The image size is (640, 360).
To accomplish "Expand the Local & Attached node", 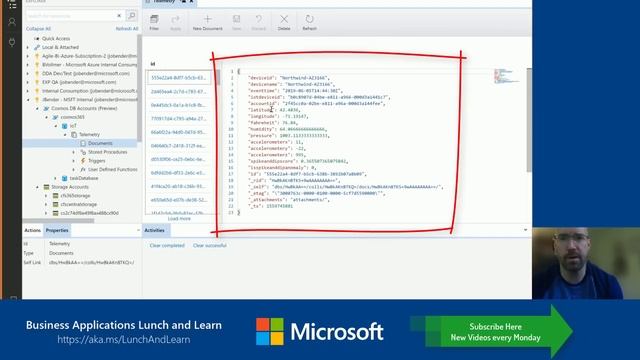I will pos(28,47).
